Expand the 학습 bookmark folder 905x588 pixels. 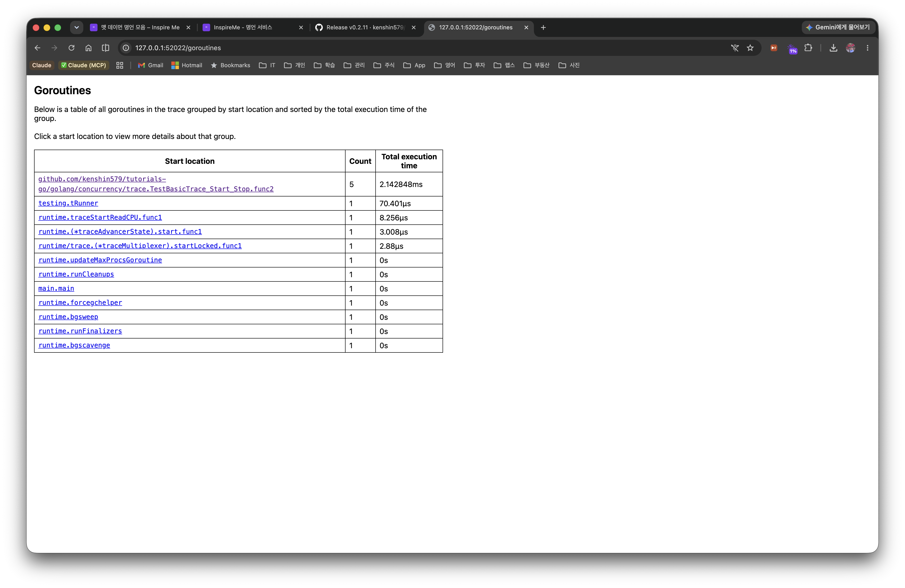coord(324,65)
